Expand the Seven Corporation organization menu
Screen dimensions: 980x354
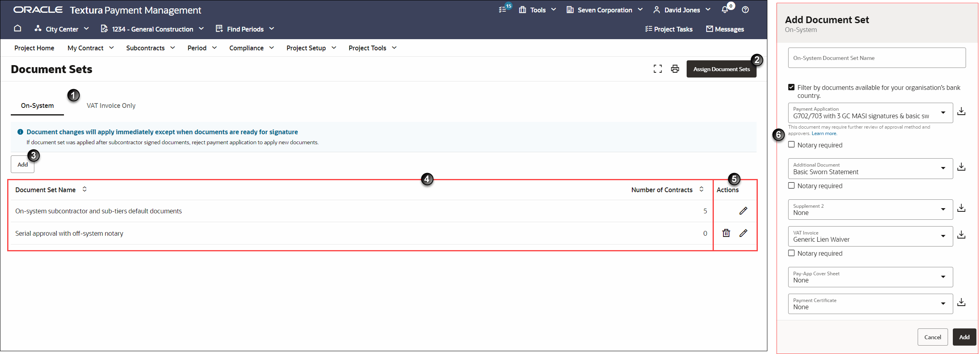pyautogui.click(x=604, y=10)
